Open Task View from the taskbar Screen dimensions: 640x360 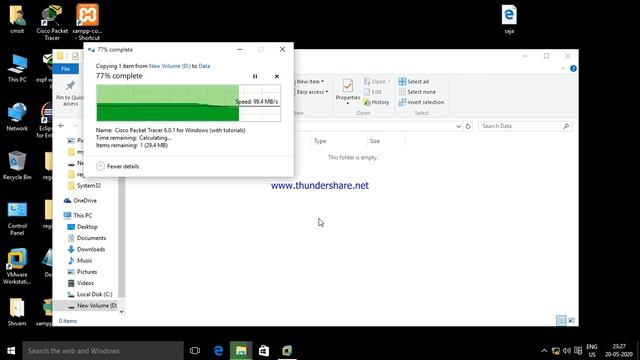[195, 351]
